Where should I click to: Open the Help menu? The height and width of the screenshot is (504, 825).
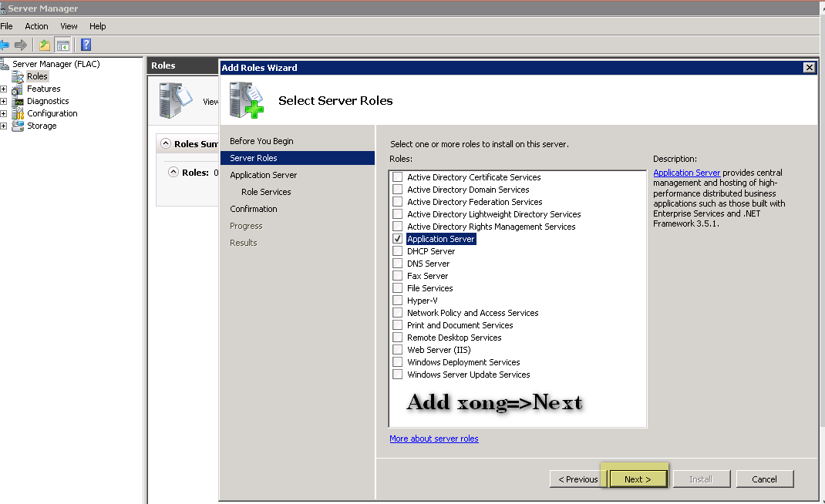pyautogui.click(x=97, y=26)
